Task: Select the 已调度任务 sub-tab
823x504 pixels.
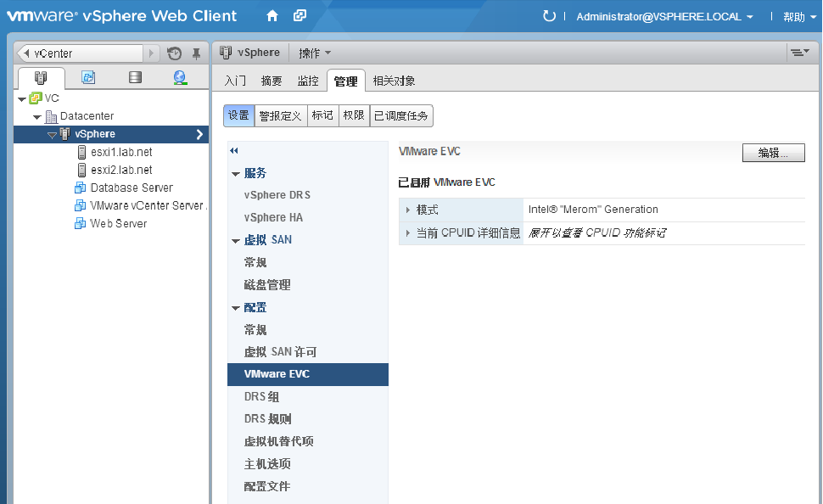Action: pyautogui.click(x=401, y=115)
